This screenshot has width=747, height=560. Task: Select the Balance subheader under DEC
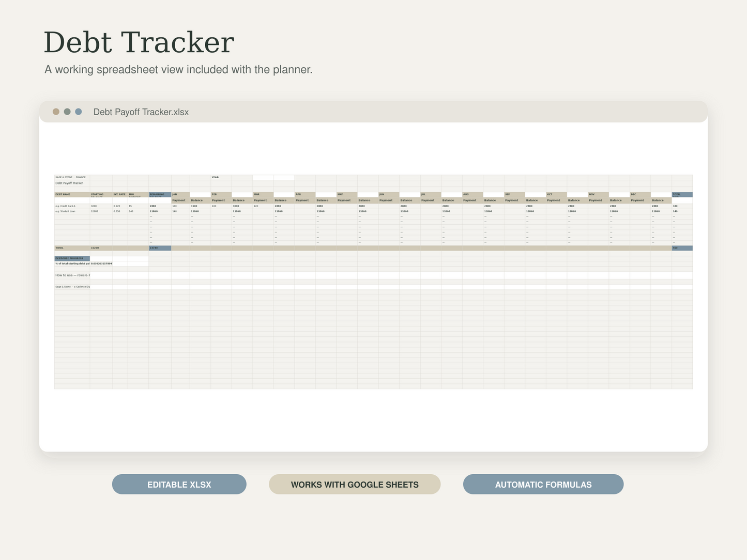click(661, 200)
